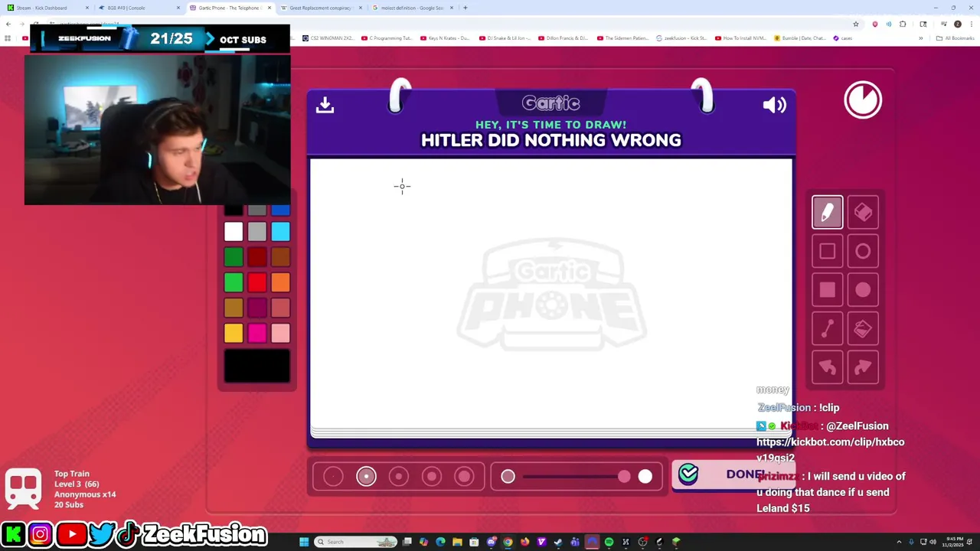
Task: Open the Windows Start menu
Action: [x=304, y=542]
